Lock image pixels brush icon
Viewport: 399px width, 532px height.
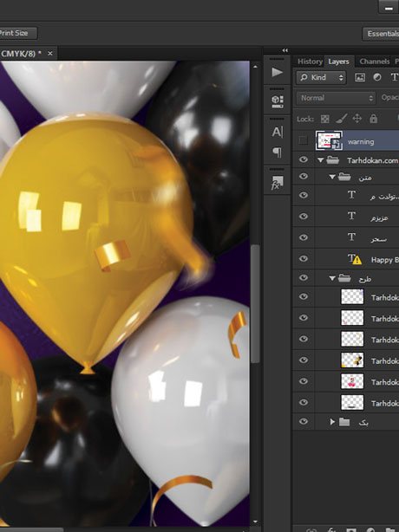pos(341,119)
